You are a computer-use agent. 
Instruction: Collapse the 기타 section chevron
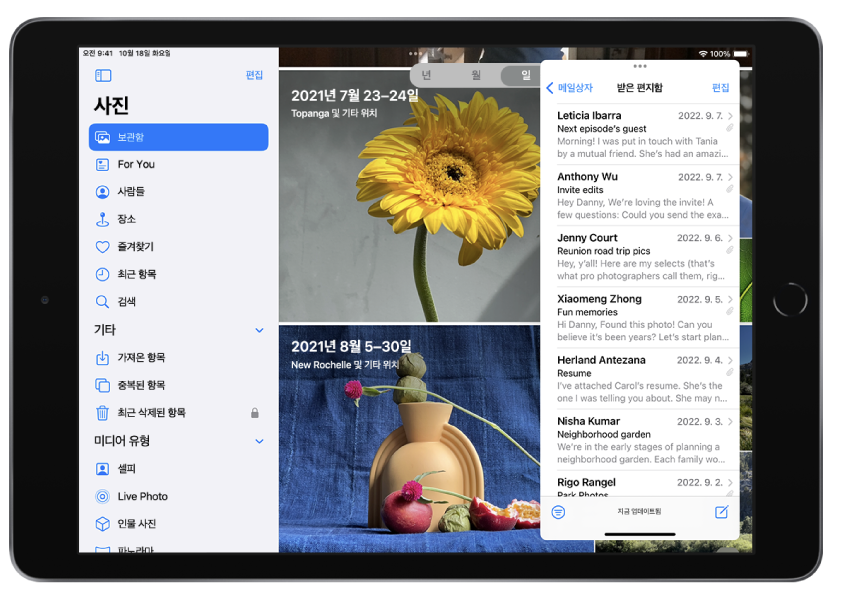259,330
